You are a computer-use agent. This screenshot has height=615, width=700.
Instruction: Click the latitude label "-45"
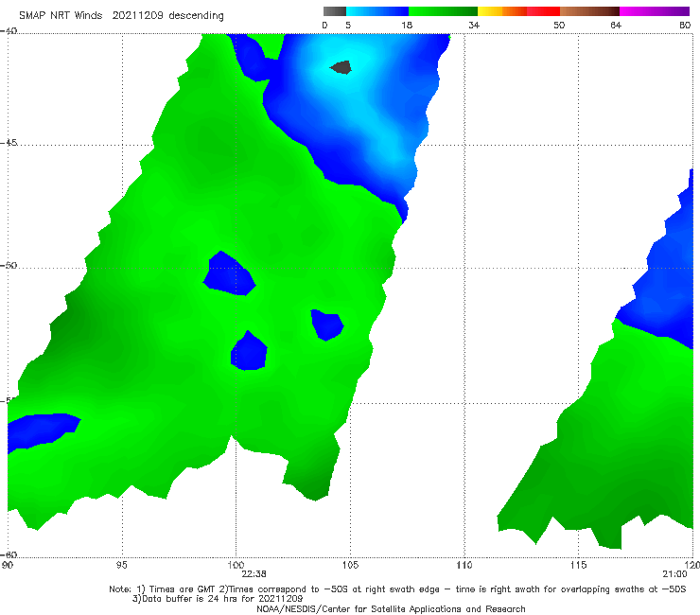point(9,143)
